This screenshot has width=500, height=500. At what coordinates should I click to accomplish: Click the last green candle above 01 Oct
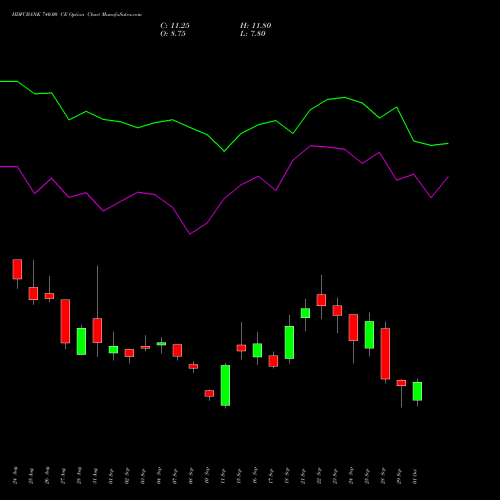coord(417,391)
